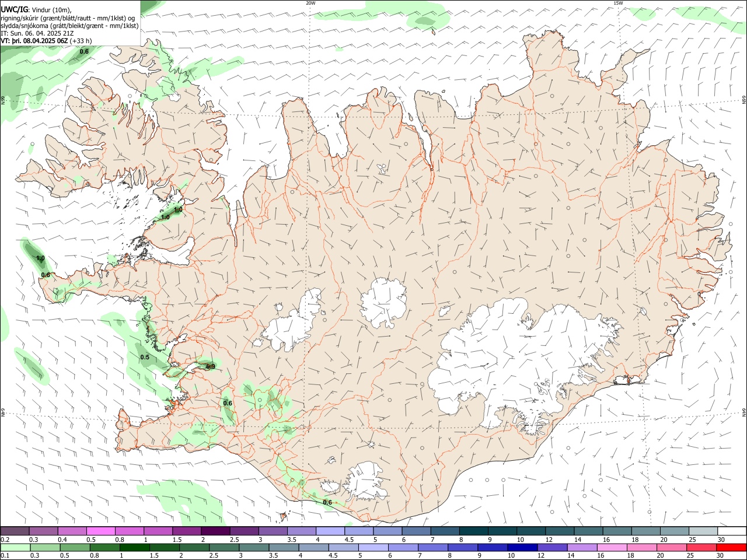Select the deep blue 10 swatch in the rain legend row

(522, 547)
